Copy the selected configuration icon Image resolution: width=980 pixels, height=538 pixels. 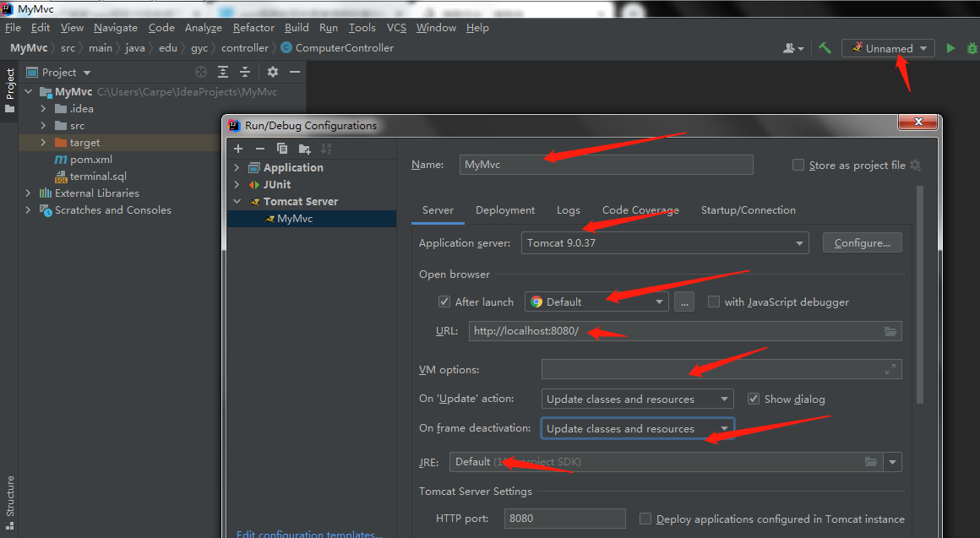[282, 149]
